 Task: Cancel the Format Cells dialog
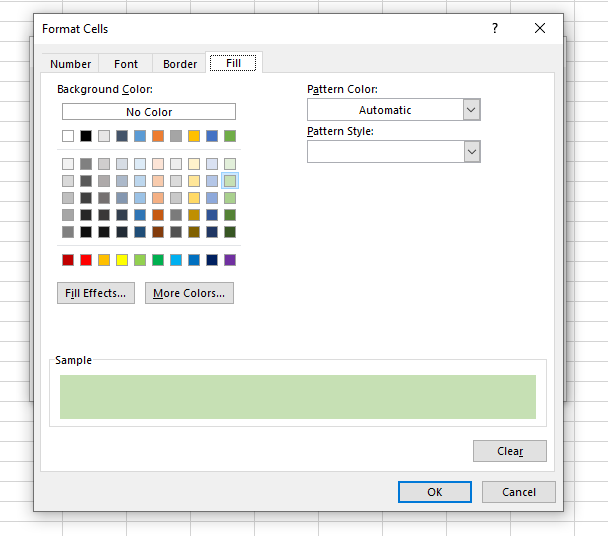(x=519, y=492)
